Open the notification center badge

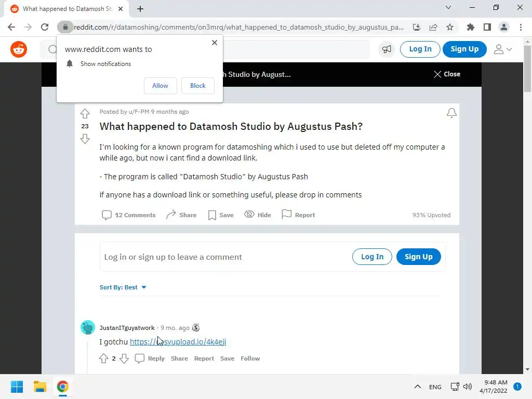coord(517,387)
